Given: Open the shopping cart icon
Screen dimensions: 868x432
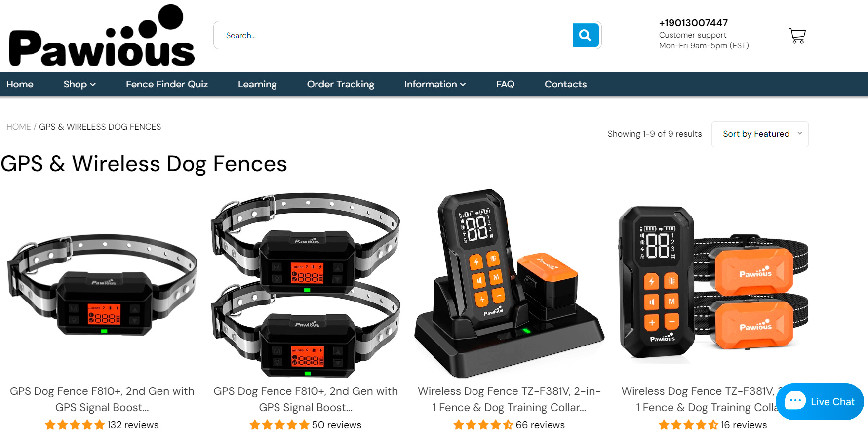Looking at the screenshot, I should [x=797, y=36].
